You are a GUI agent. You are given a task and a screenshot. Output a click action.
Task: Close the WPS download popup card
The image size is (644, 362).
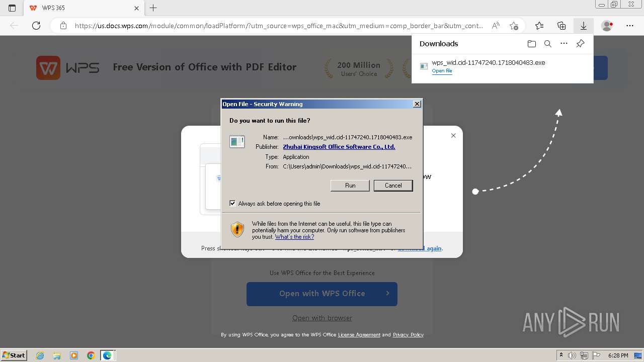[453, 135]
